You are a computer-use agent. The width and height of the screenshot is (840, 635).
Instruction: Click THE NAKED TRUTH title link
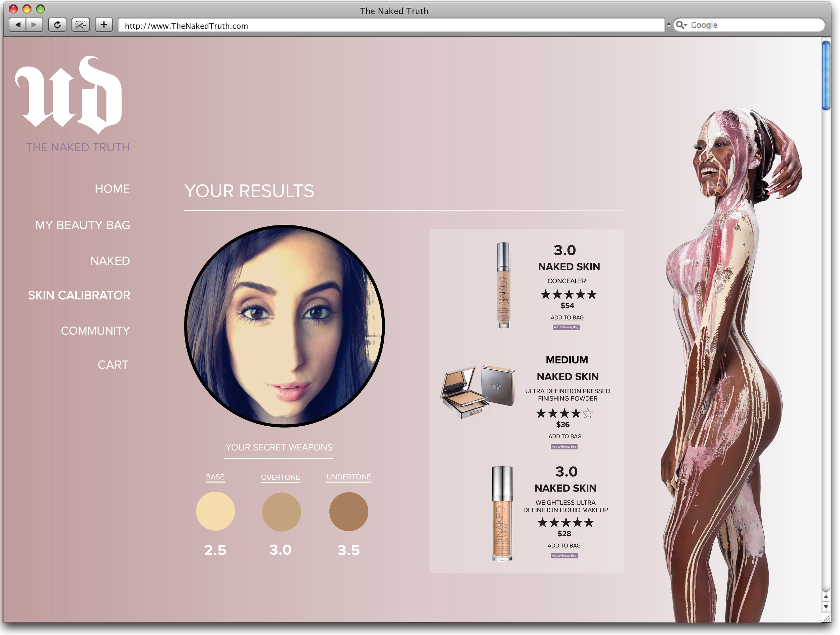point(78,147)
